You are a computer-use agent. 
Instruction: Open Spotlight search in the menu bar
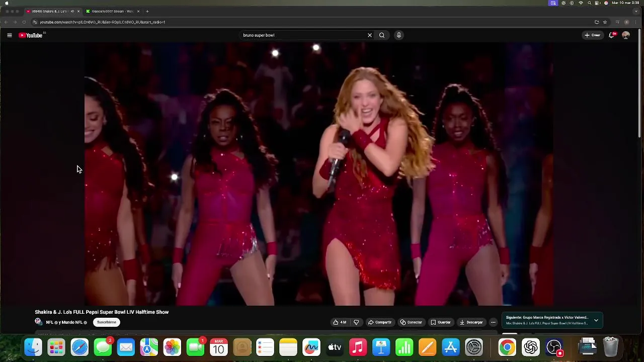click(590, 3)
